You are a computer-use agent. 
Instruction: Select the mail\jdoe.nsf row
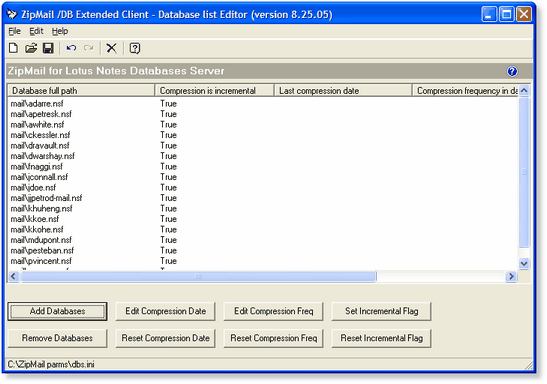pyautogui.click(x=262, y=188)
